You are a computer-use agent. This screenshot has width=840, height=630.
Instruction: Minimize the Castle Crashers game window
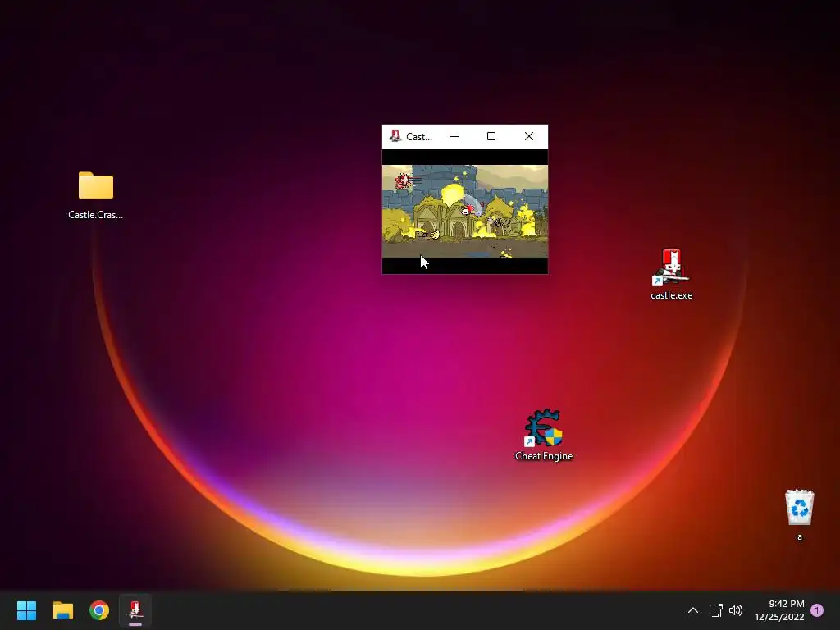(x=454, y=137)
